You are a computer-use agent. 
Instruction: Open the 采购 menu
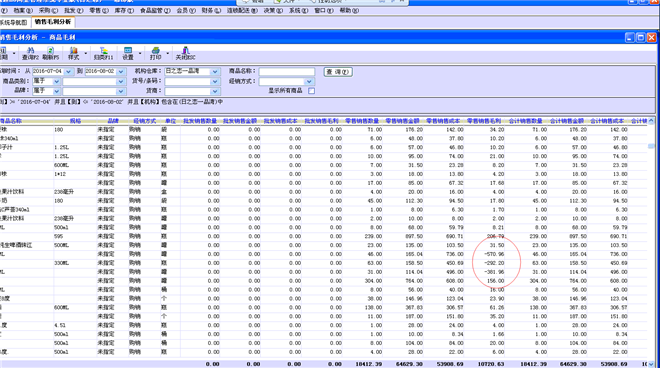coord(48,11)
